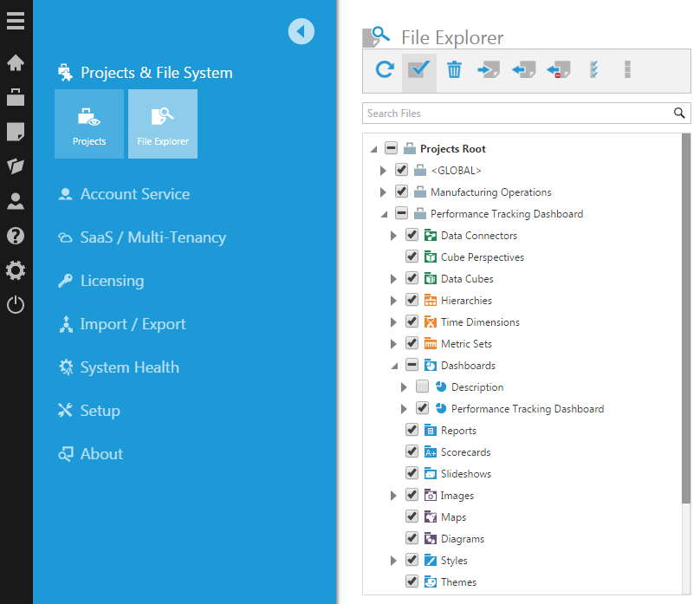
Task: Collapse the Performance Tracking Dashboard project node
Action: [x=384, y=215]
